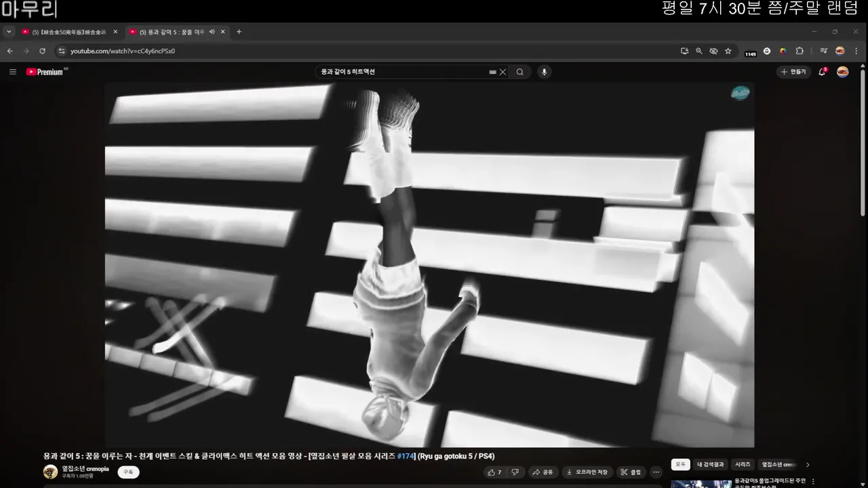Select the 모두 filter chip
The image size is (868, 488).
(x=680, y=464)
